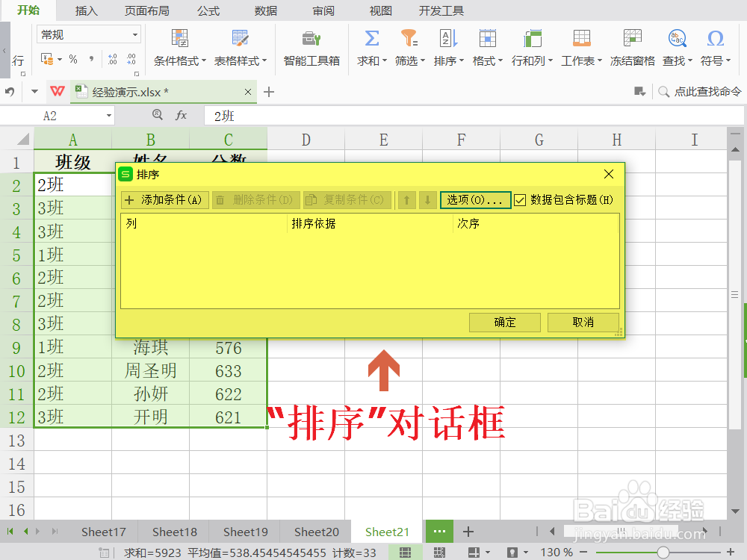Switch to normal view in status bar
This screenshot has width=747, height=560.
[x=405, y=553]
